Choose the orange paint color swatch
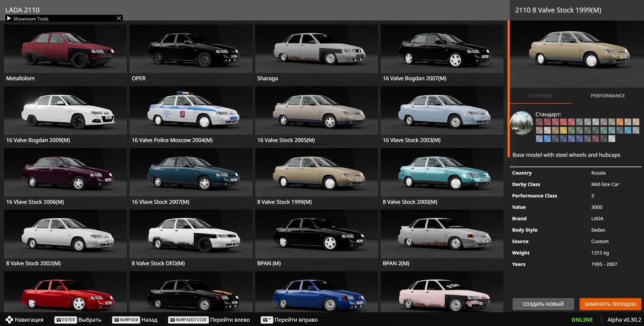The height and width of the screenshot is (326, 644). coord(620,122)
